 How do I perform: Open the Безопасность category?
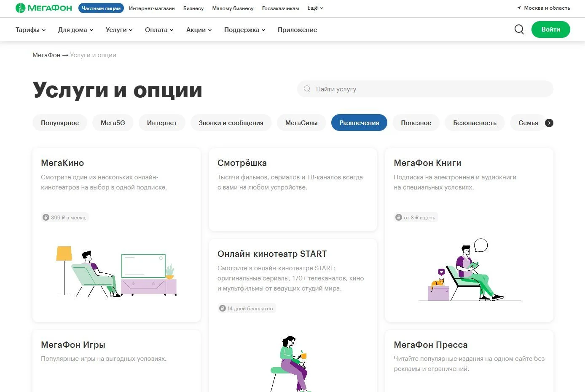pos(475,123)
